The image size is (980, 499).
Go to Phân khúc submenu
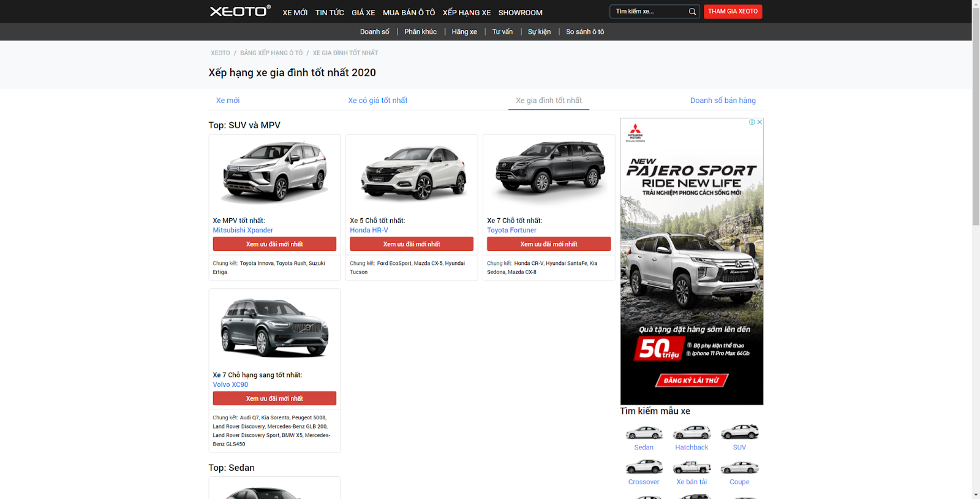coord(420,32)
